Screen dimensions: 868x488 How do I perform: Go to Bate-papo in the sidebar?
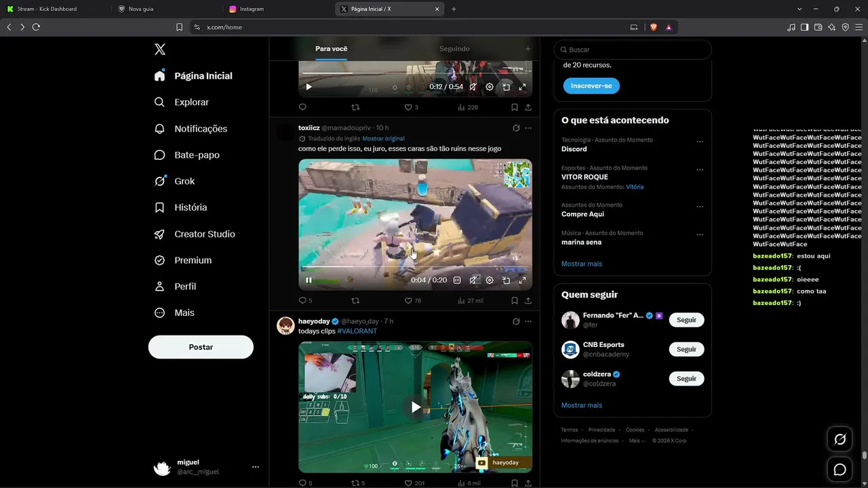coord(186,155)
